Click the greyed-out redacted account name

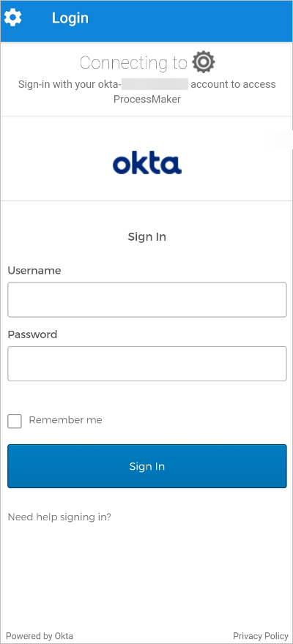(155, 84)
